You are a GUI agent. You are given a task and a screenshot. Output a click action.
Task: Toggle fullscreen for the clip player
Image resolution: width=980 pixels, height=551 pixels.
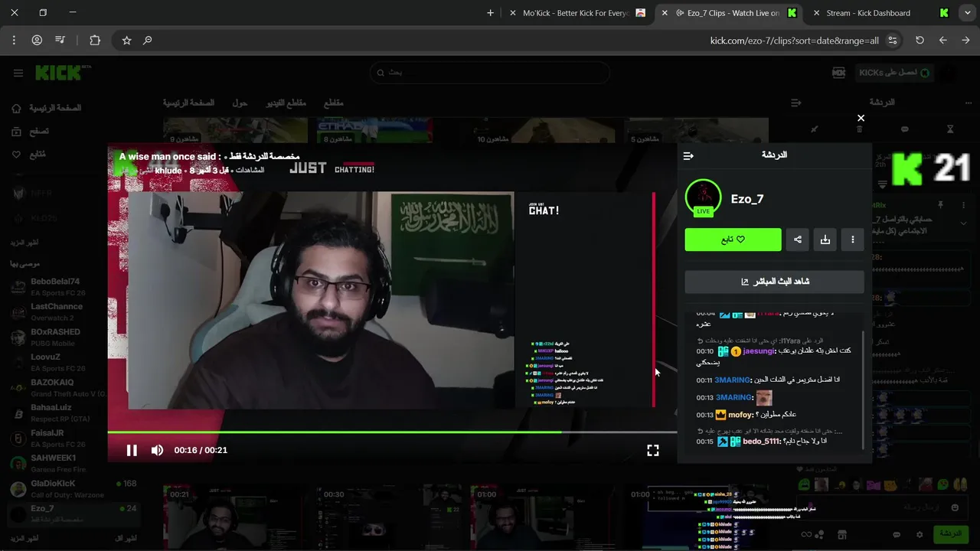pyautogui.click(x=653, y=451)
